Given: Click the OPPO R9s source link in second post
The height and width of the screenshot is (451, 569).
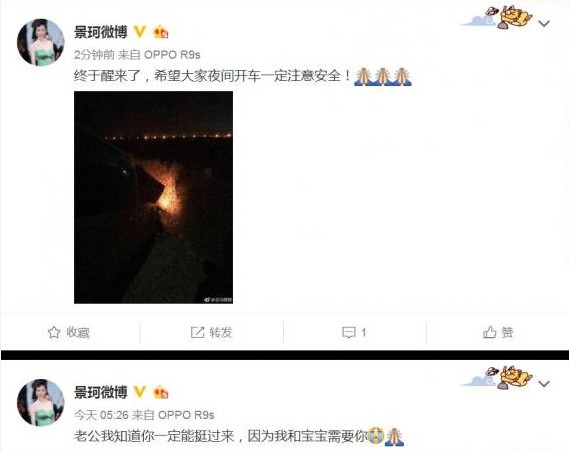Looking at the screenshot, I should (x=187, y=415).
